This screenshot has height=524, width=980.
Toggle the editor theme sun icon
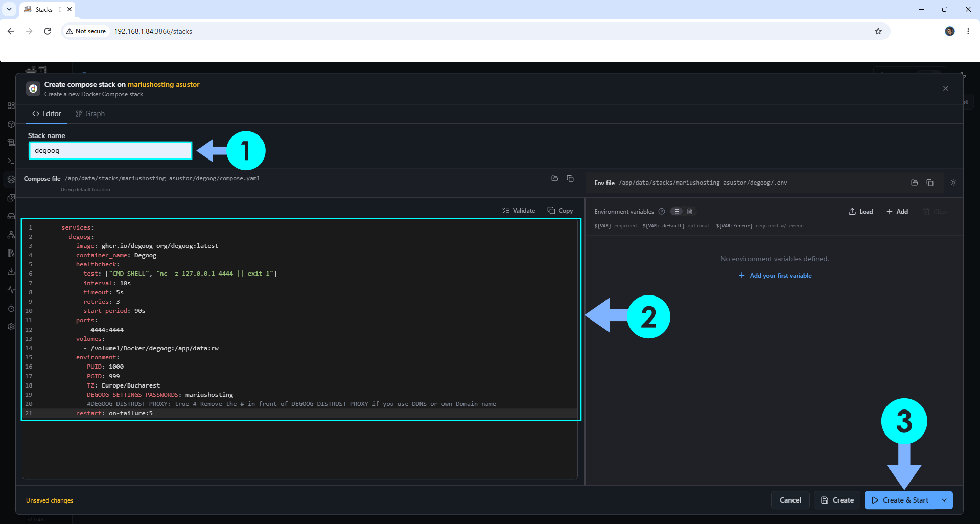(953, 183)
